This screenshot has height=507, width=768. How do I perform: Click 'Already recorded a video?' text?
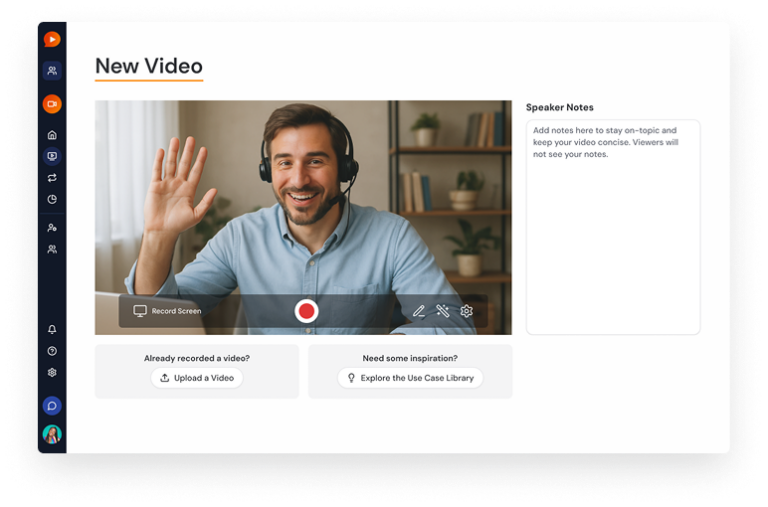[197, 359]
